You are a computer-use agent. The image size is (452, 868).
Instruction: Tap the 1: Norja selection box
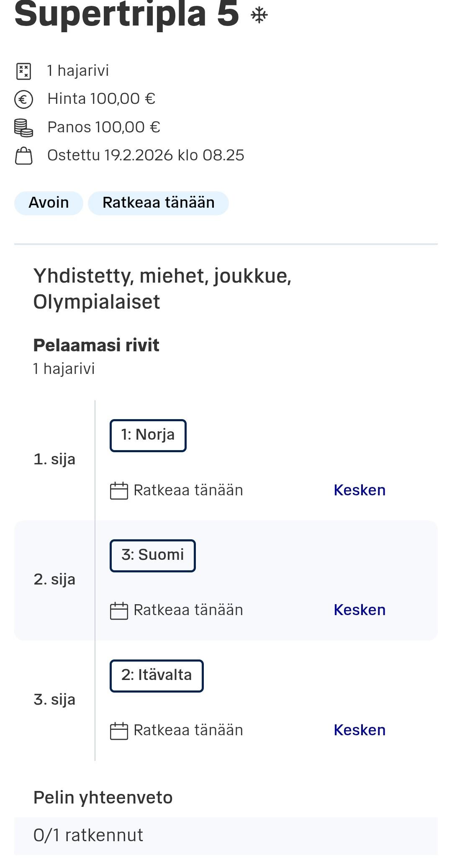pyautogui.click(x=148, y=435)
